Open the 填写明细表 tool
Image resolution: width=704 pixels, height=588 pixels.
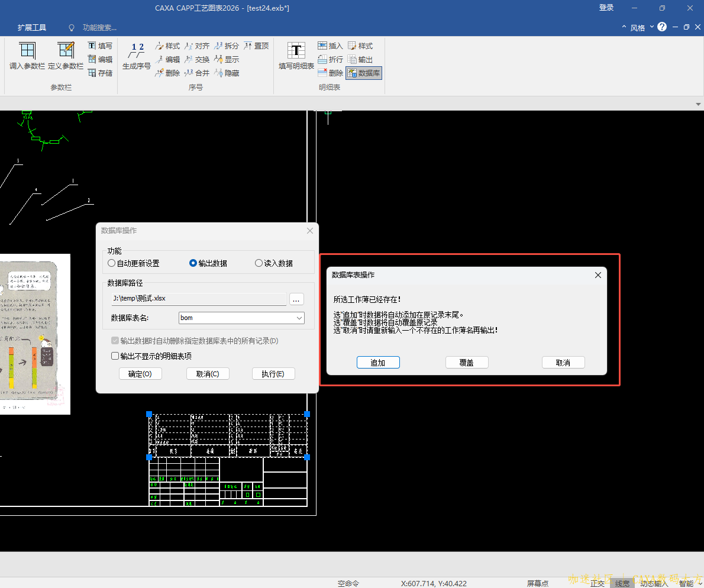pos(296,56)
